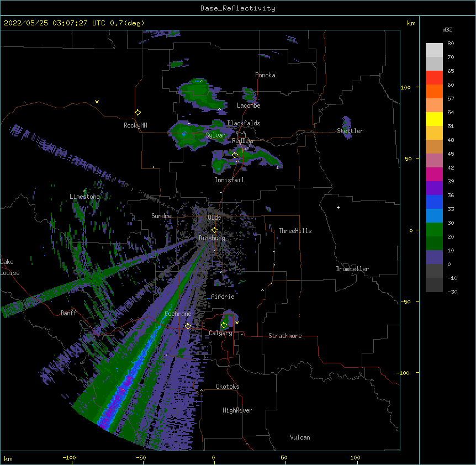476x465 pixels.
Task: Click the Cochrane town label
Action: click(178, 314)
